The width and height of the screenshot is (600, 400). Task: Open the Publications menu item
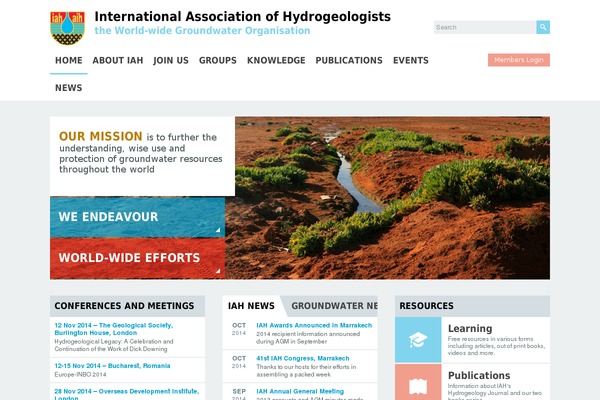click(349, 60)
